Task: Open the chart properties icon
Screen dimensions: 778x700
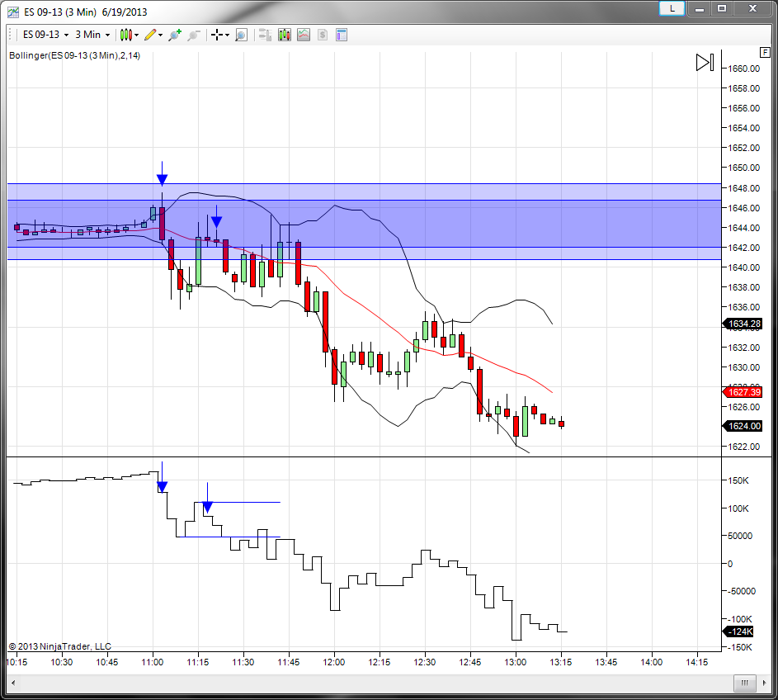Action: pyautogui.click(x=342, y=35)
